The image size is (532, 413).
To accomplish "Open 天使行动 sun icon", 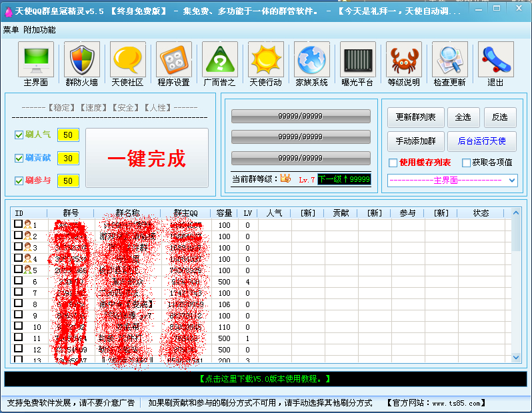I will (266, 59).
